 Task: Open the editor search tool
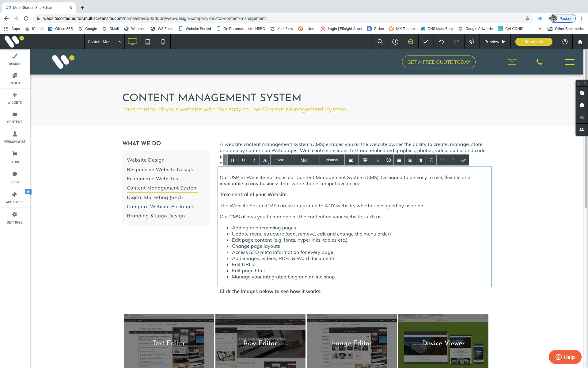[380, 42]
